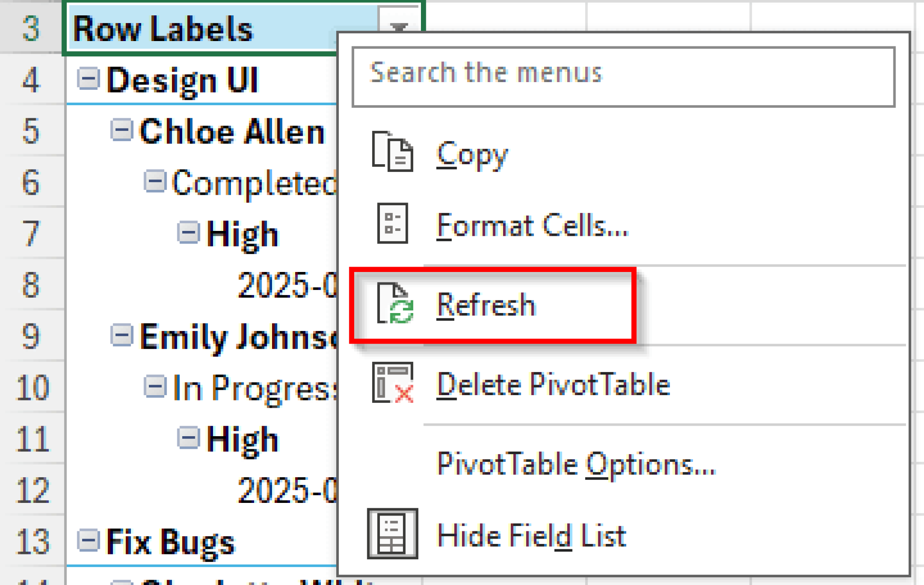This screenshot has width=924, height=585.
Task: Click the Format Cells icon
Action: pos(393,223)
